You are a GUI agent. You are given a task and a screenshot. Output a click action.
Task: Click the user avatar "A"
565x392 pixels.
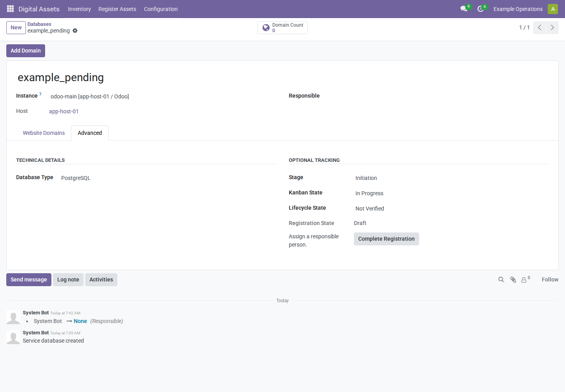click(x=553, y=9)
